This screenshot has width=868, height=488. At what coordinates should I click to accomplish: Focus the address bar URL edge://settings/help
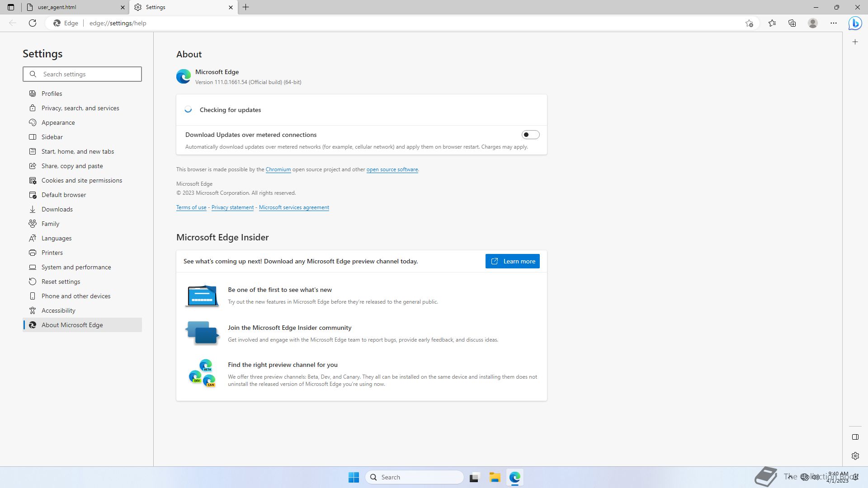118,23
